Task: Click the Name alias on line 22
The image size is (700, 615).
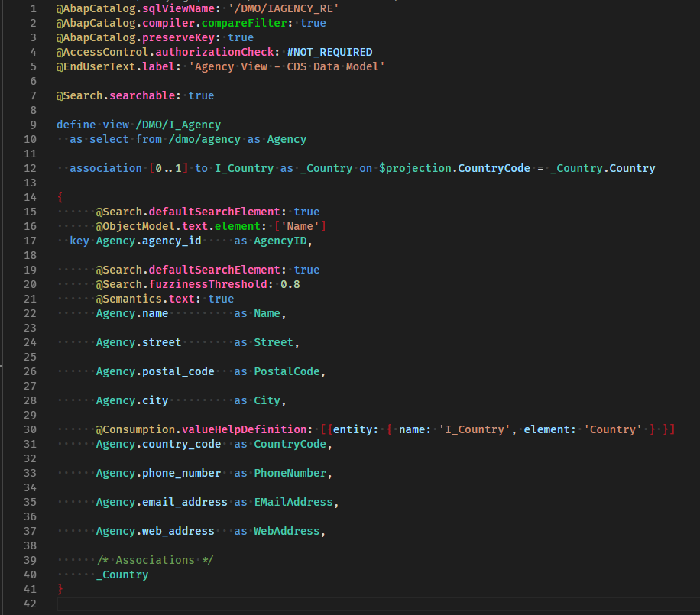Action: pos(267,313)
